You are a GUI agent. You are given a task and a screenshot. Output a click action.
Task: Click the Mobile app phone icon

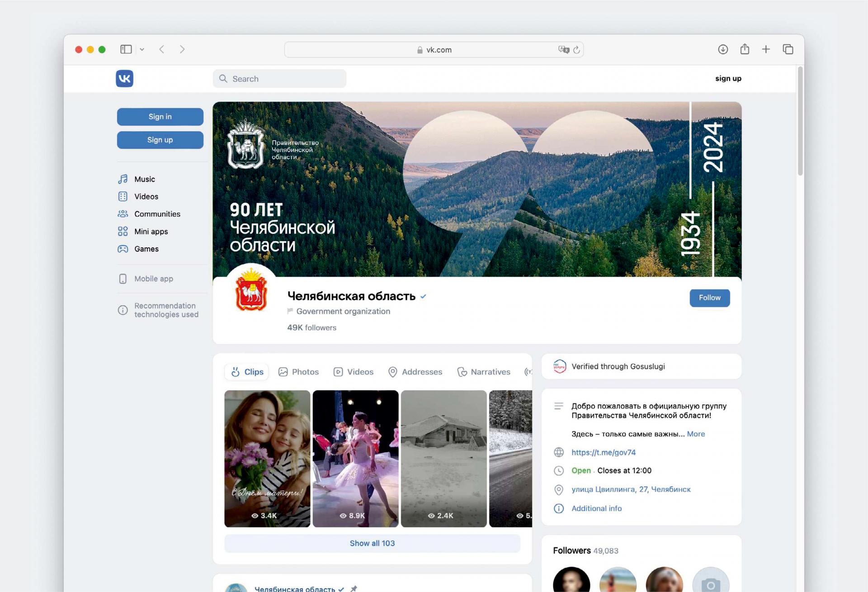pos(123,279)
